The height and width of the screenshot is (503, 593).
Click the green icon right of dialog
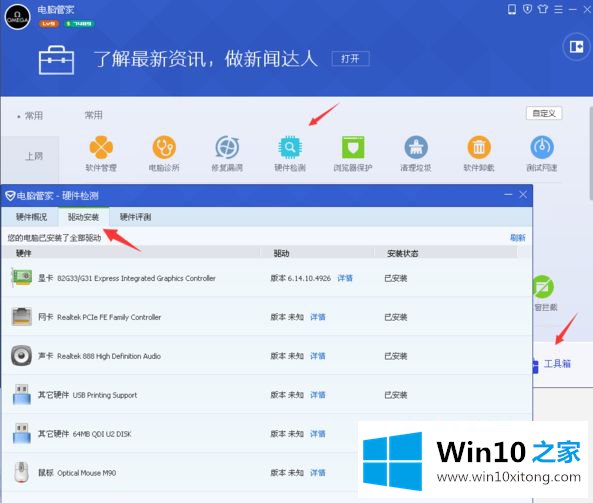coord(543,287)
